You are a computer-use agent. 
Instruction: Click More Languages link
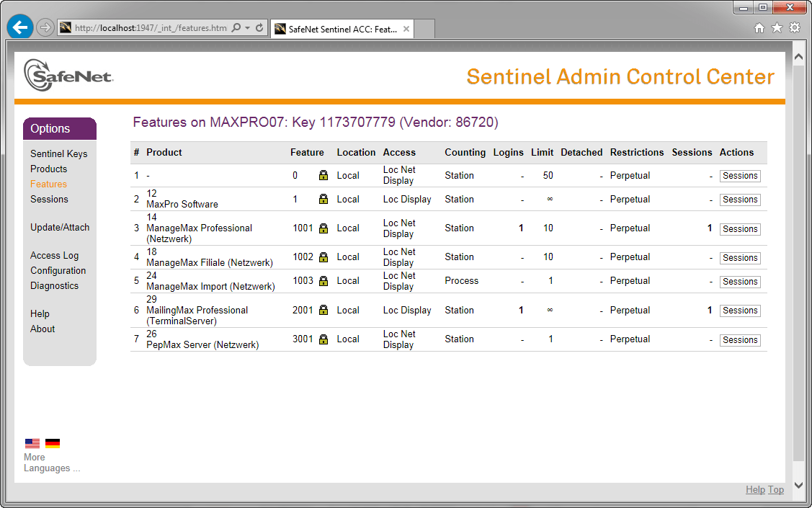[52, 463]
